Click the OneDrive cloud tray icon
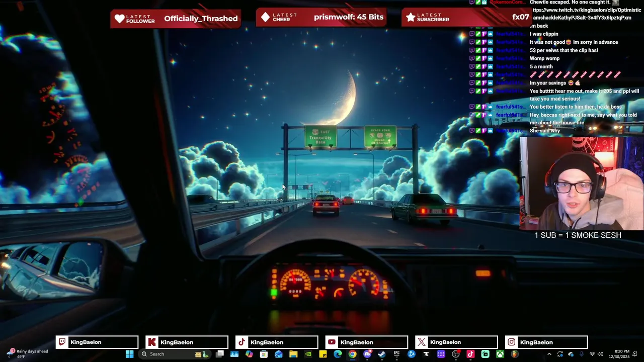The image size is (644, 362). coord(571,354)
